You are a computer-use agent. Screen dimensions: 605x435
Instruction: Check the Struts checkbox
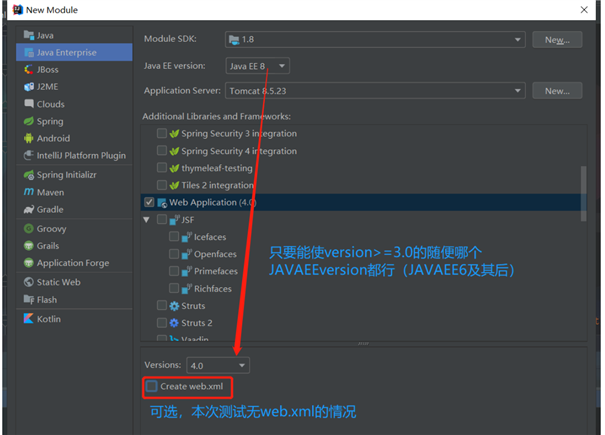point(162,306)
